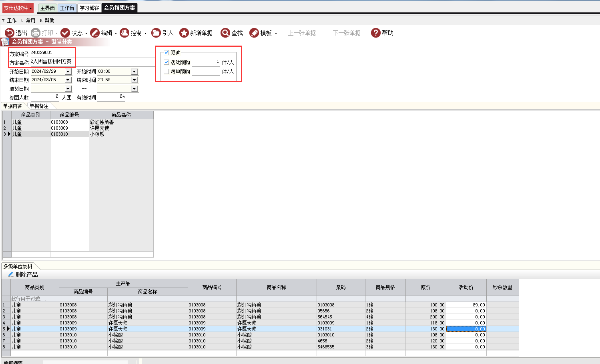Click the 商品规格 column header
This screenshot has height=364, width=600.
point(385,287)
